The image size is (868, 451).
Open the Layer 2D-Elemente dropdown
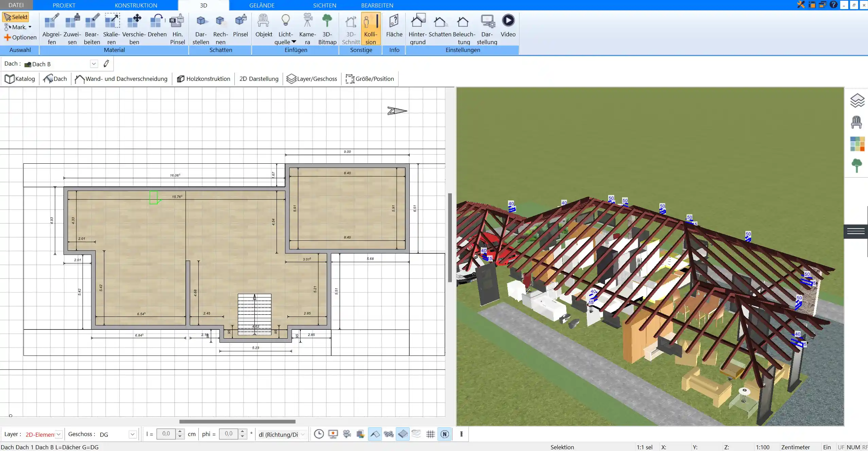pyautogui.click(x=59, y=434)
